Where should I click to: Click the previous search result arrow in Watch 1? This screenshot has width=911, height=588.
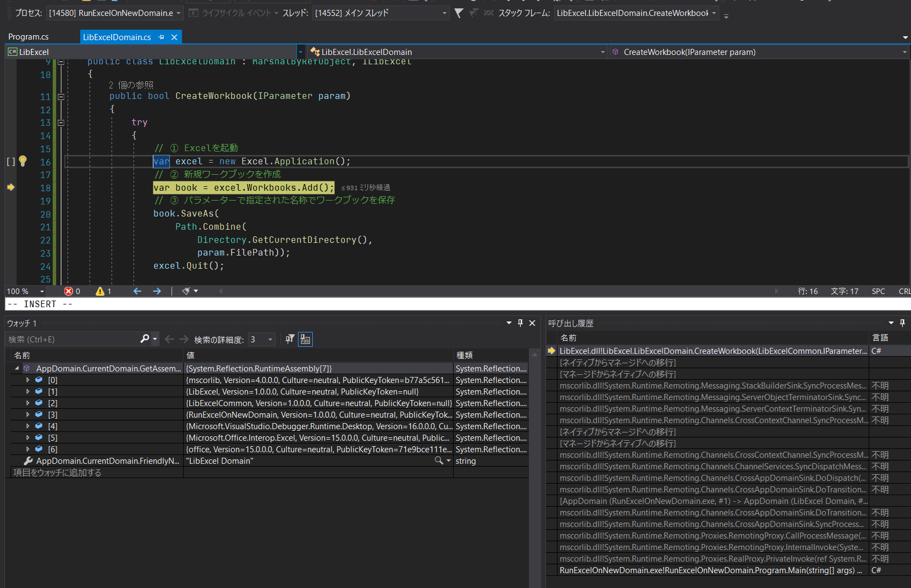tap(169, 339)
